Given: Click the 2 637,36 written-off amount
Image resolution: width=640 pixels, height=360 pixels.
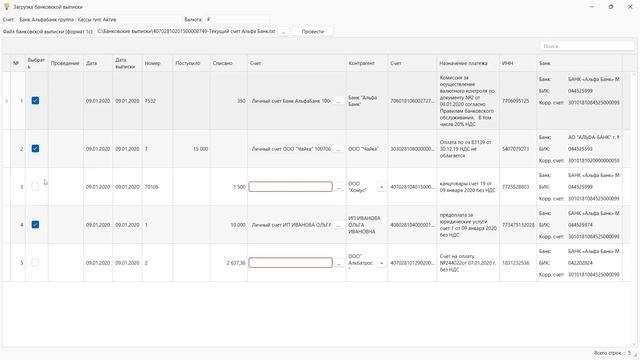Looking at the screenshot, I should coord(236,263).
